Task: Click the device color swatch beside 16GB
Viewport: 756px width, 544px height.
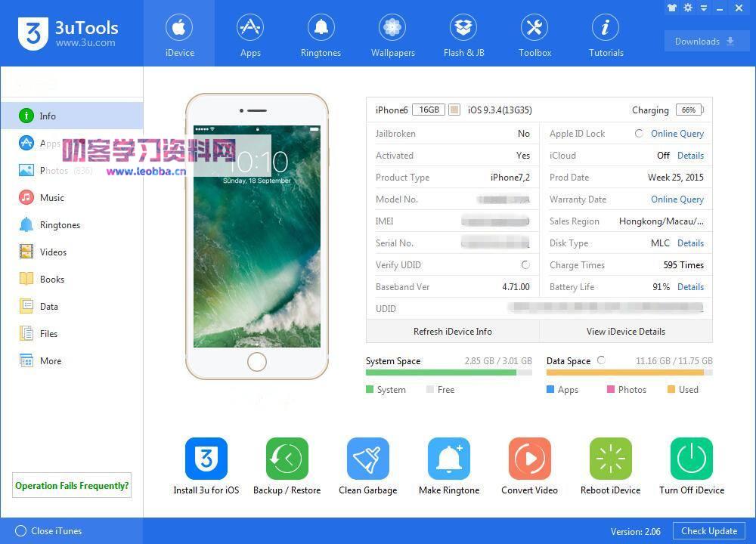Action: pyautogui.click(x=454, y=110)
